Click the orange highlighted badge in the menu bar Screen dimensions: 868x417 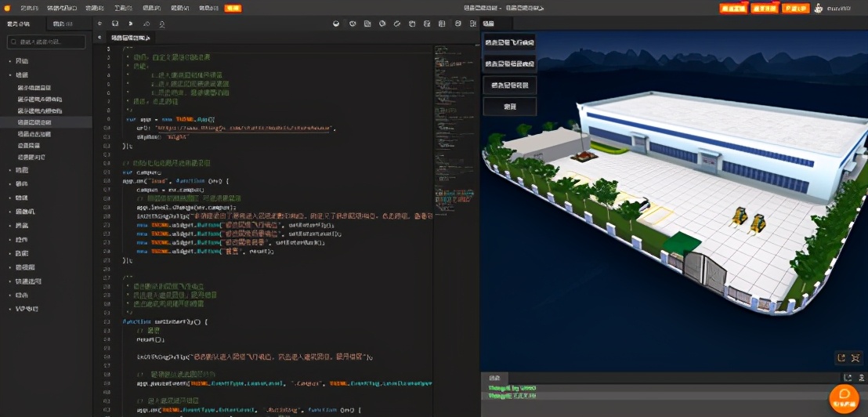(233, 9)
